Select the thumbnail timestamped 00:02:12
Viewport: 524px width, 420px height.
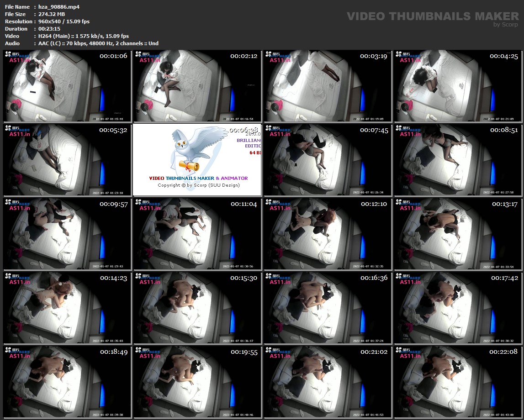tap(197, 86)
